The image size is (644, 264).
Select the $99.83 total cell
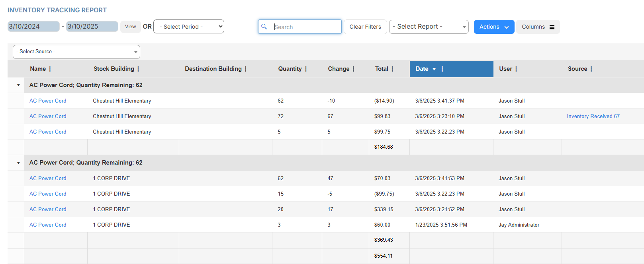(x=382, y=116)
